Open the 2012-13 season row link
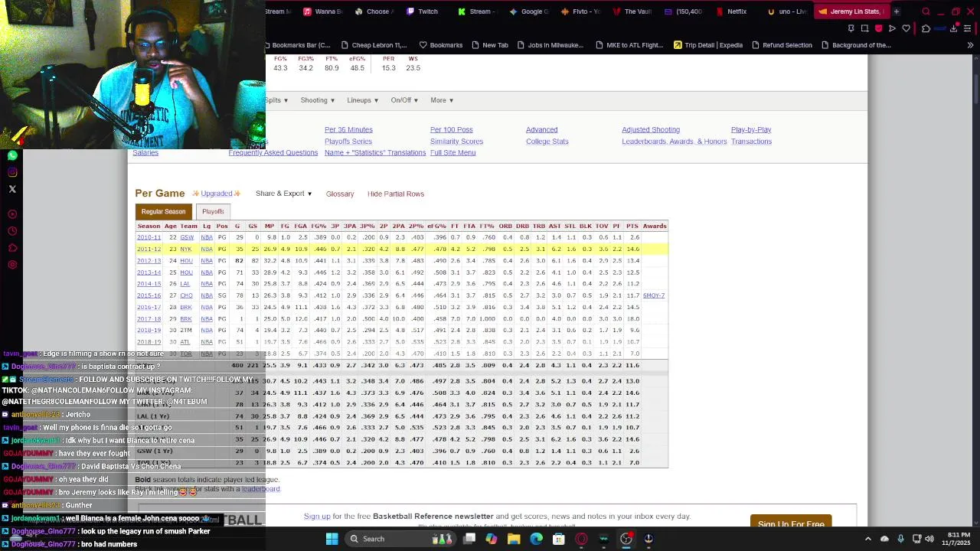 149,261
